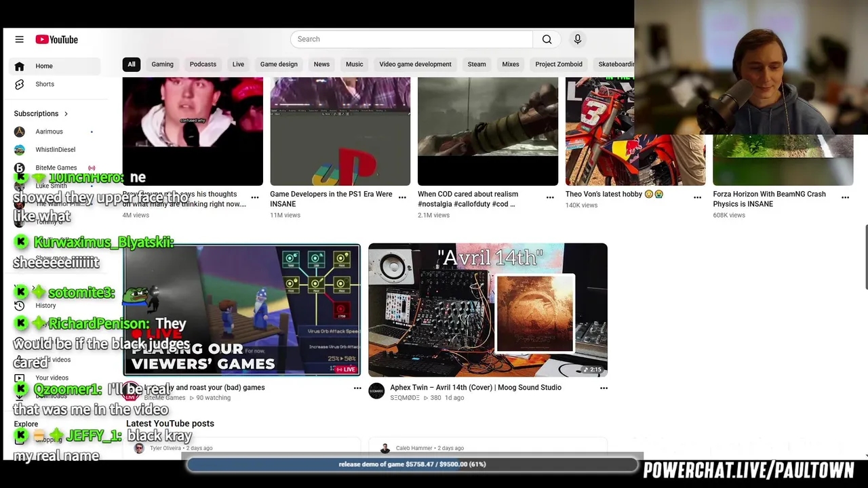Focus the YouTube search box

[x=412, y=39]
